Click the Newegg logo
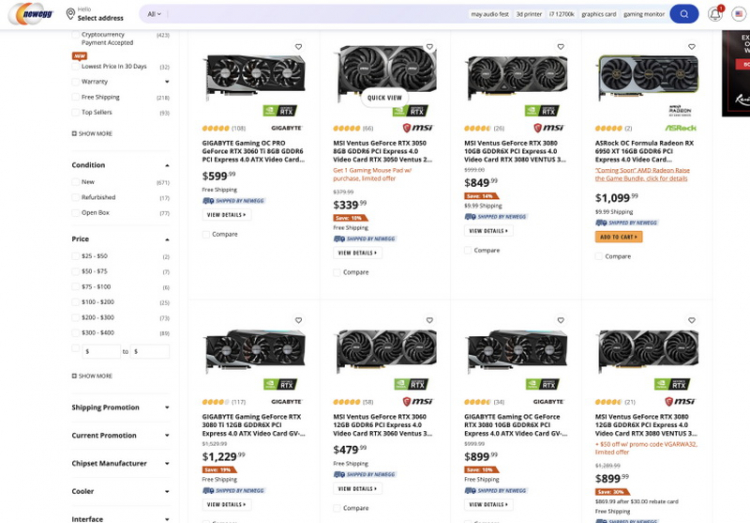The width and height of the screenshot is (750, 523). 30,14
